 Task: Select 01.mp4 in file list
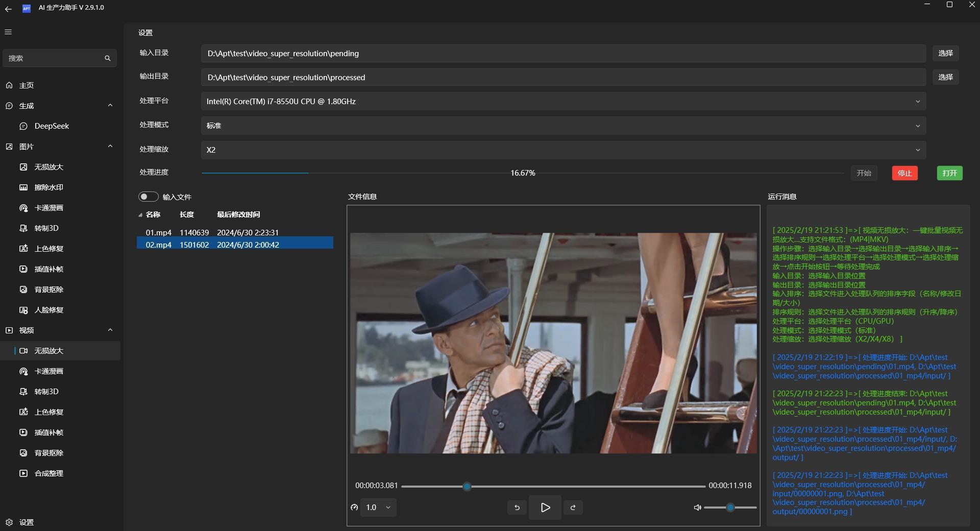(235, 232)
